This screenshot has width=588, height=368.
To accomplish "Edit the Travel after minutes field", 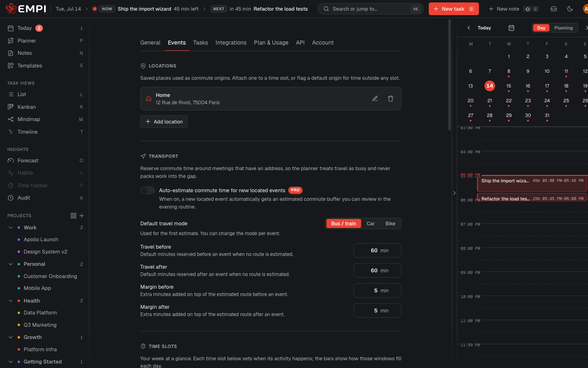I will coord(377,270).
